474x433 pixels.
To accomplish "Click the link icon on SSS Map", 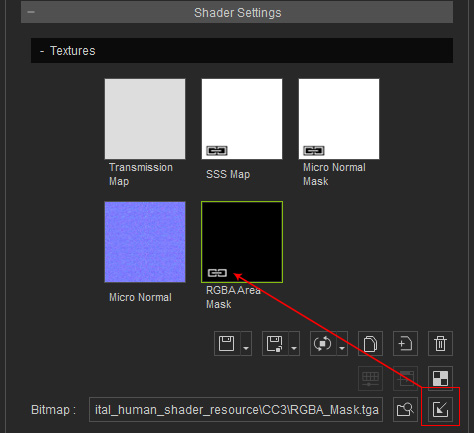I will point(217,151).
